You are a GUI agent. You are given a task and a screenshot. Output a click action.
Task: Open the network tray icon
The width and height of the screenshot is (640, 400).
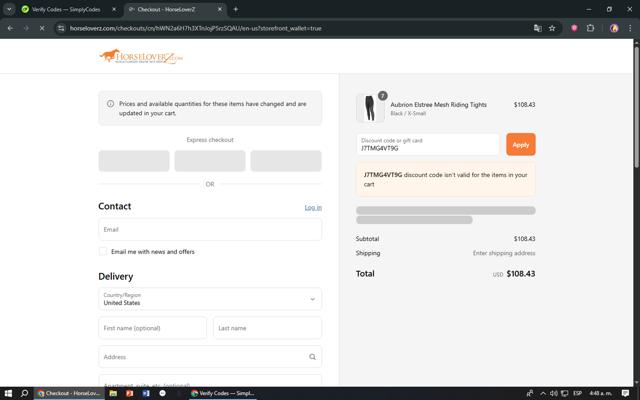(564, 393)
